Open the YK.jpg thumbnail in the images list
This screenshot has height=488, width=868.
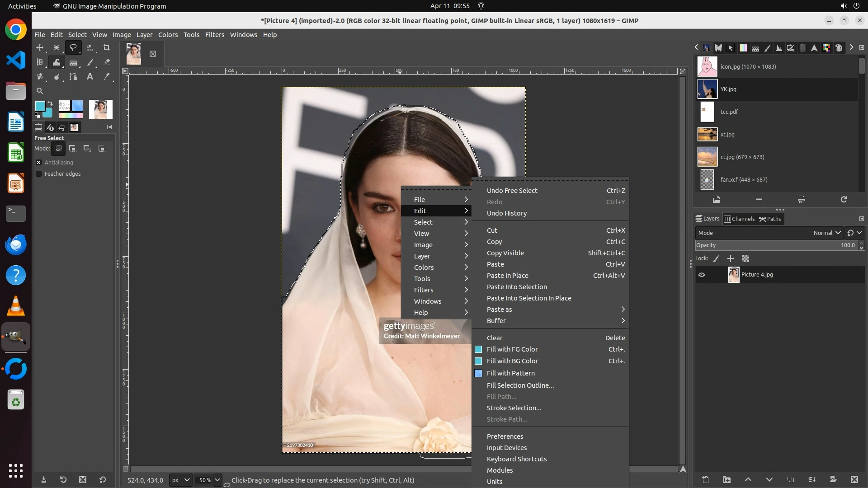coord(707,89)
